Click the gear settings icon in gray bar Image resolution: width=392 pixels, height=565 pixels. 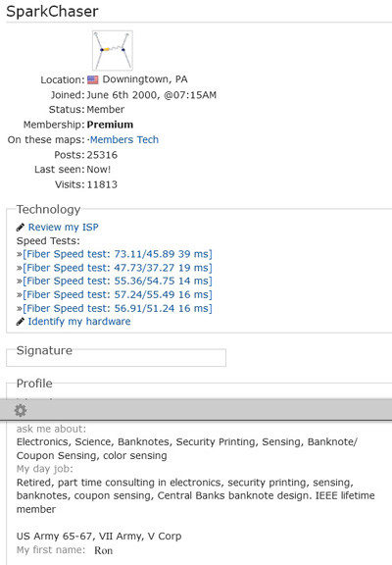(x=21, y=410)
